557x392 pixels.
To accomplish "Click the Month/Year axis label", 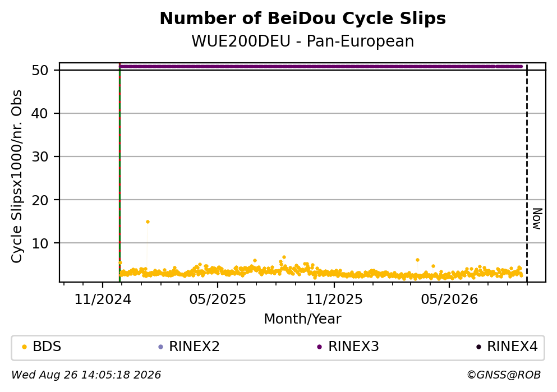I will tap(302, 319).
